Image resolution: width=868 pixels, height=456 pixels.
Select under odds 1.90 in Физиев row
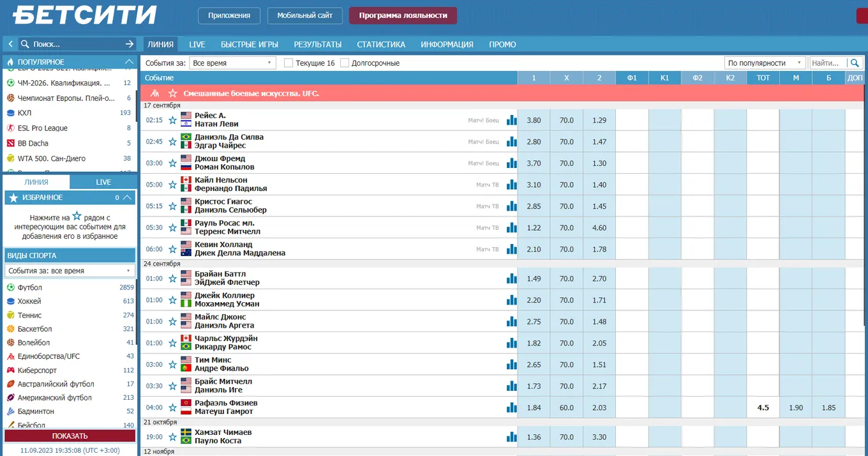pyautogui.click(x=796, y=407)
